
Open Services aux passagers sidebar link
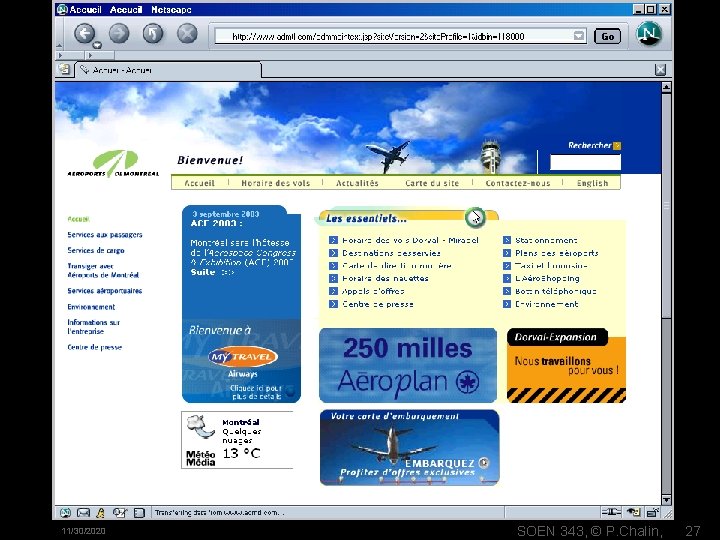point(105,235)
